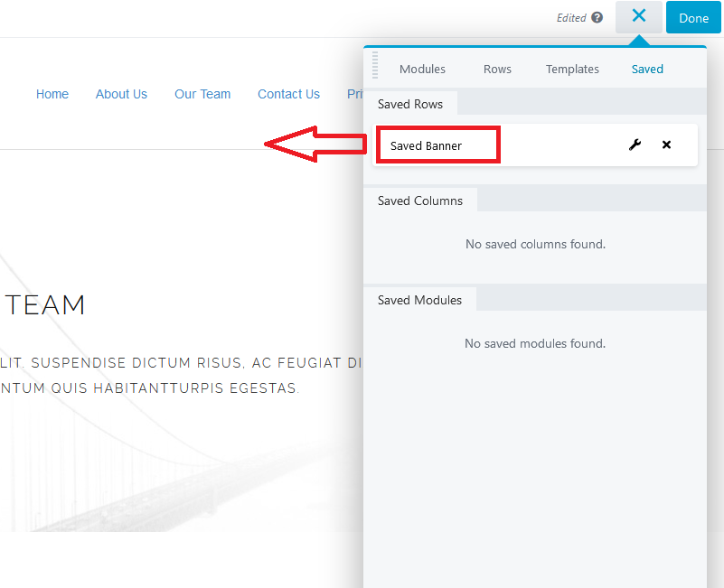Click the Saved Rows section heading
The height and width of the screenshot is (588, 724).
[410, 104]
